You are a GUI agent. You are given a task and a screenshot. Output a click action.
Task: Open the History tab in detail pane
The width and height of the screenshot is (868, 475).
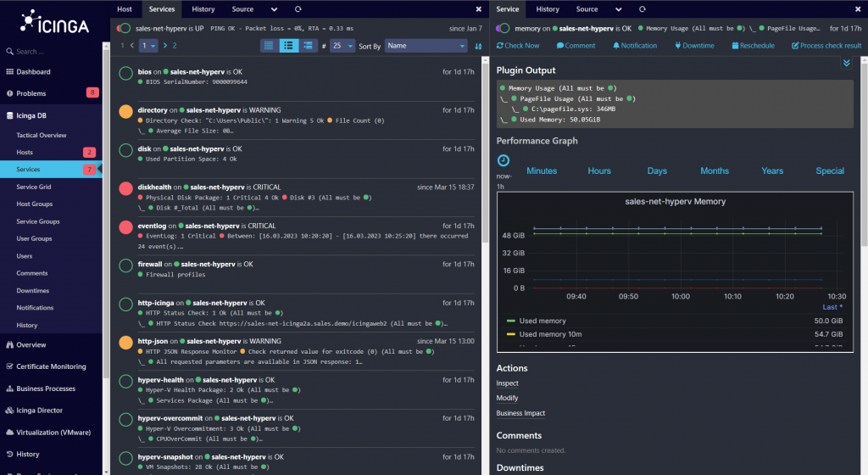[x=548, y=8]
